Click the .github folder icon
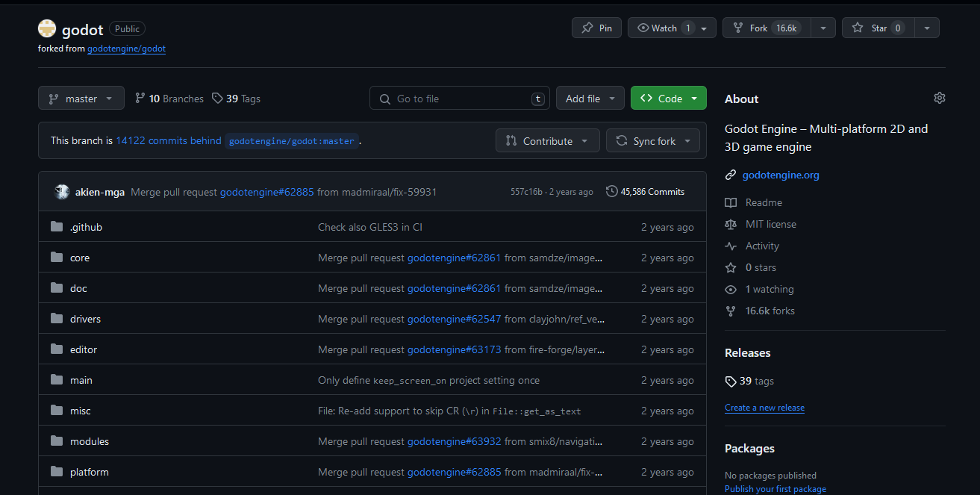 click(57, 227)
